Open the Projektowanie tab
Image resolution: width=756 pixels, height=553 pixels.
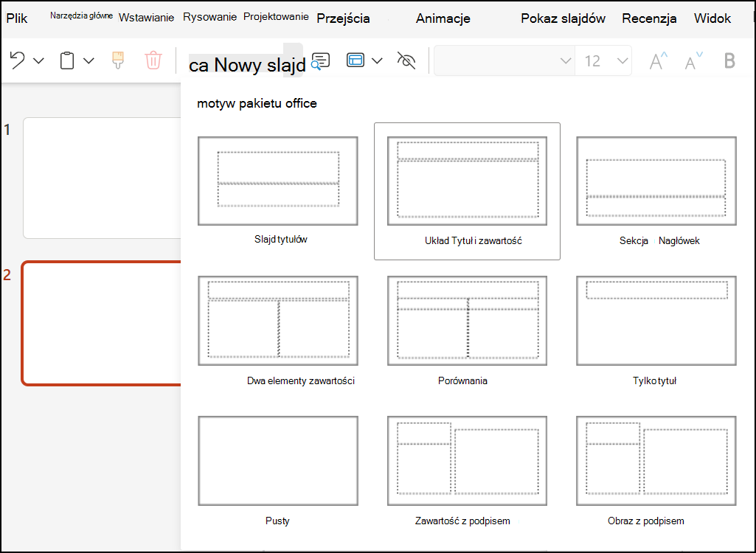click(276, 17)
